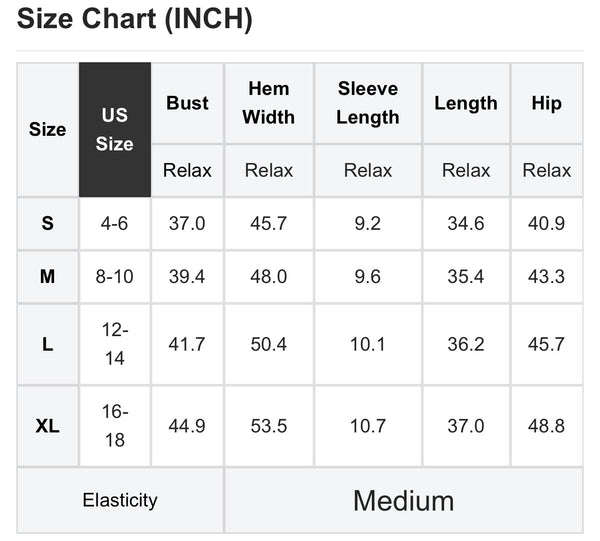Screen dimensions: 600x541
Task: Click the Bust column header
Action: pyautogui.click(x=187, y=103)
